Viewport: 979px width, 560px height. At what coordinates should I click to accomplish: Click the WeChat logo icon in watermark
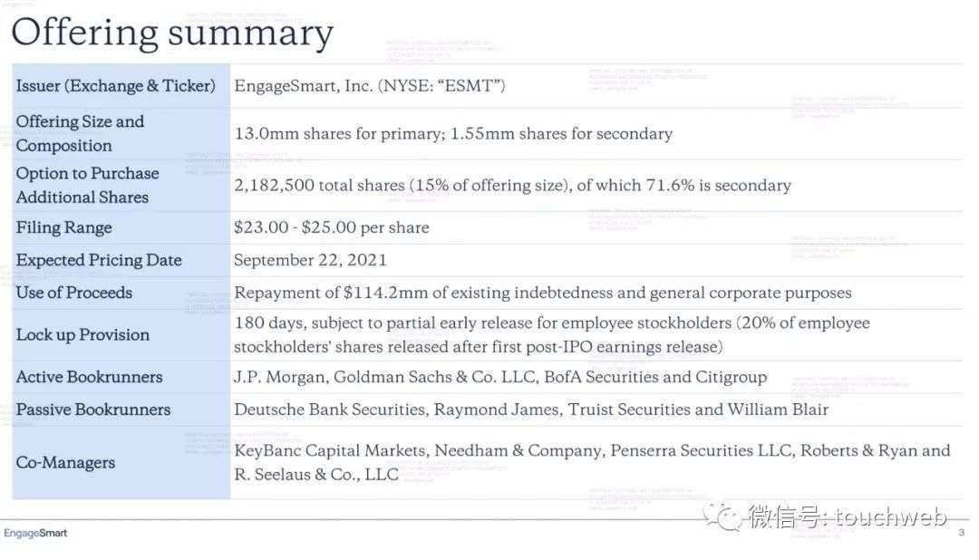click(722, 517)
